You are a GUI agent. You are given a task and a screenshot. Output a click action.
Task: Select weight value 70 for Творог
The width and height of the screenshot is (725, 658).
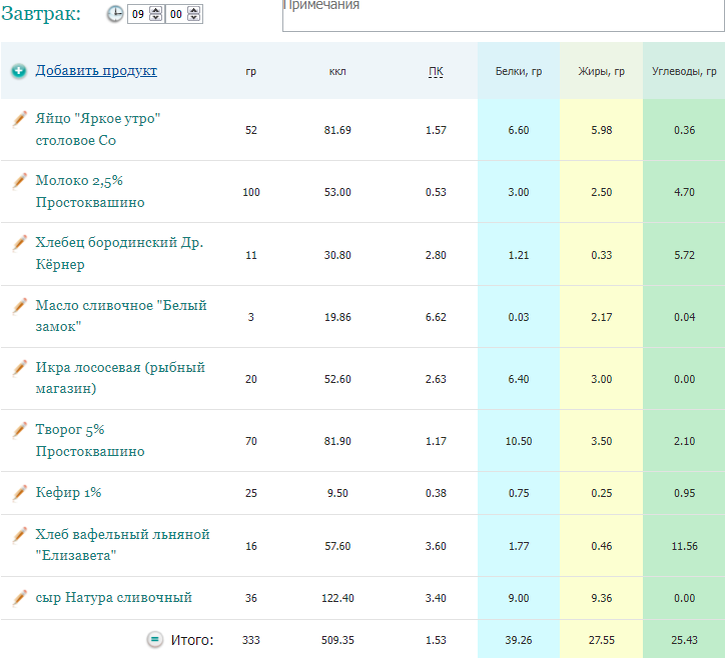(251, 442)
